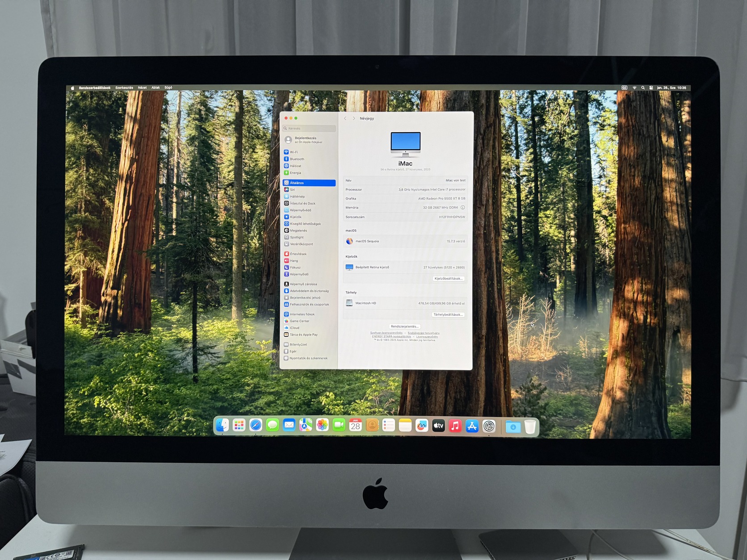747x560 pixels.
Task: Open Kisegítő lehetőségek settings
Action: pos(309,224)
